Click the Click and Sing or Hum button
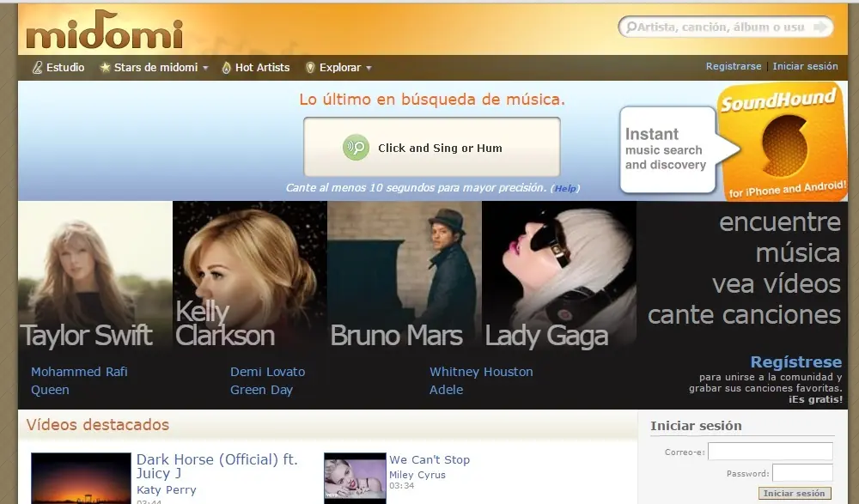This screenshot has width=859, height=504. point(432,147)
